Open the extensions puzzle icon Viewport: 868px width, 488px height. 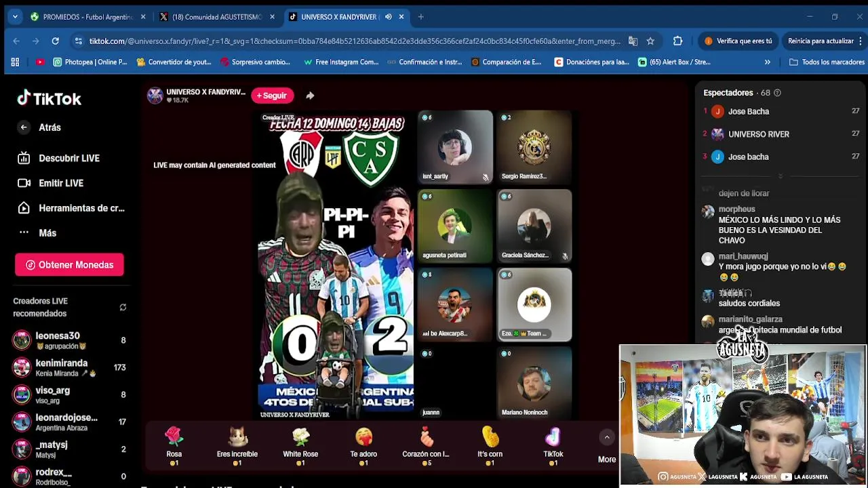677,41
